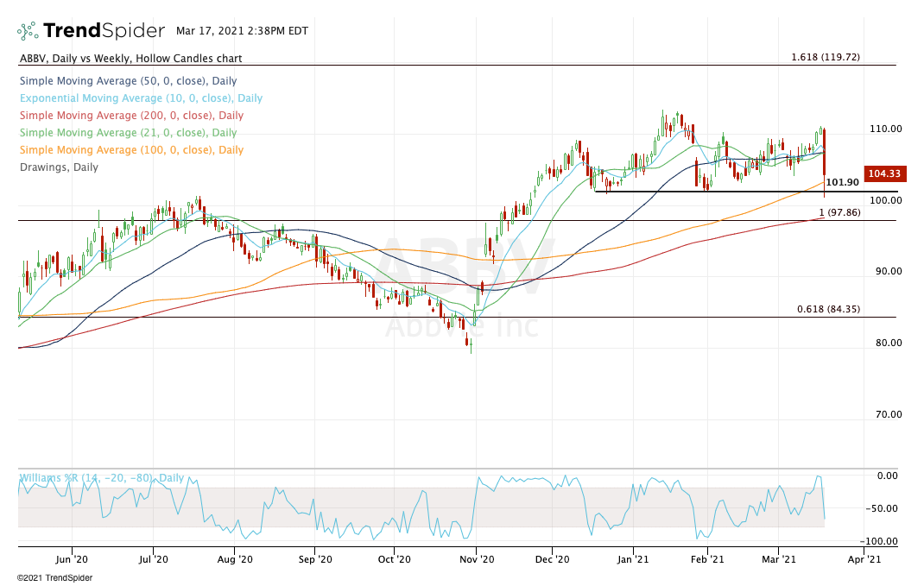Click the 110.00 price axis label
Screen dimensions: 924x586
coord(886,129)
